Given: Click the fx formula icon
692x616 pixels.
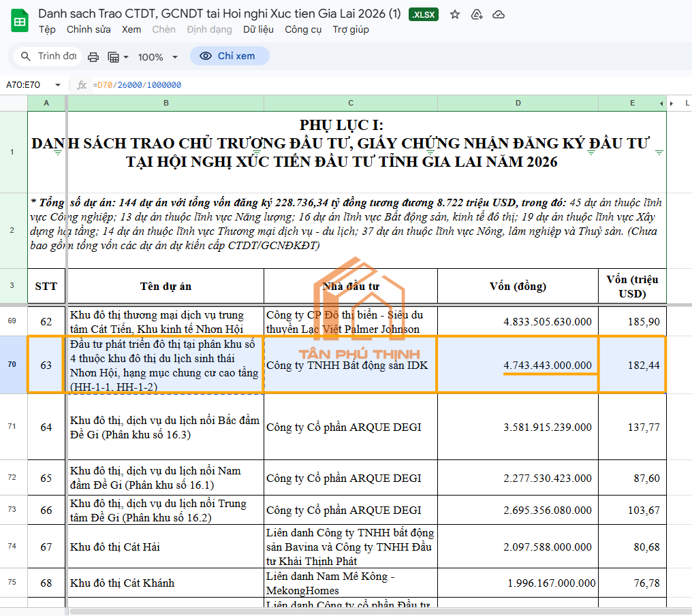Looking at the screenshot, I should [82, 84].
